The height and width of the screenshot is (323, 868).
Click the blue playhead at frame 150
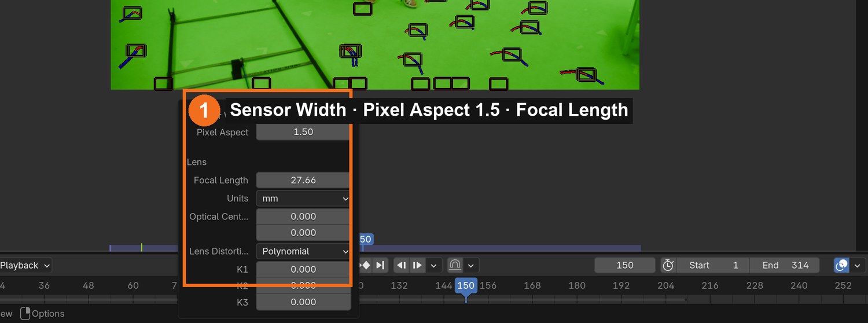tap(465, 285)
